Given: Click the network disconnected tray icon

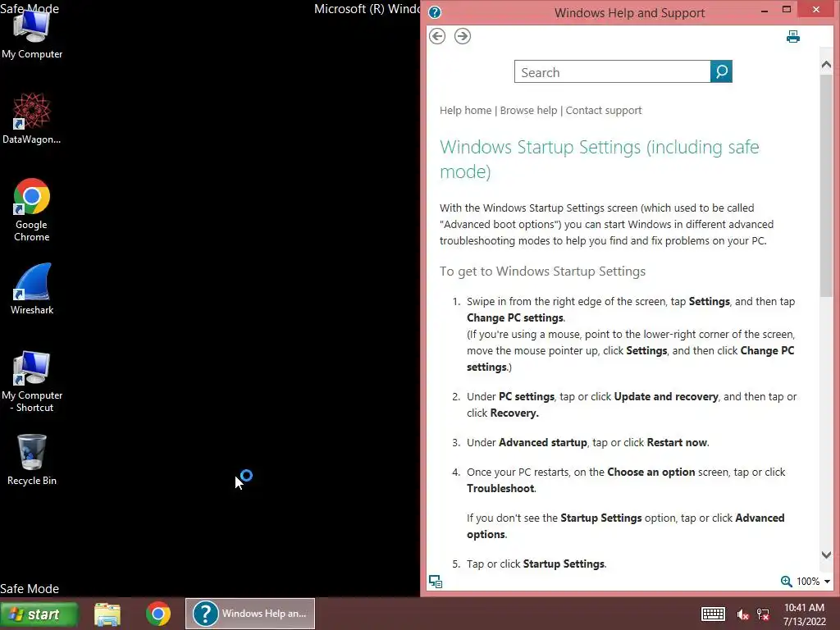Looking at the screenshot, I should pyautogui.click(x=763, y=614).
